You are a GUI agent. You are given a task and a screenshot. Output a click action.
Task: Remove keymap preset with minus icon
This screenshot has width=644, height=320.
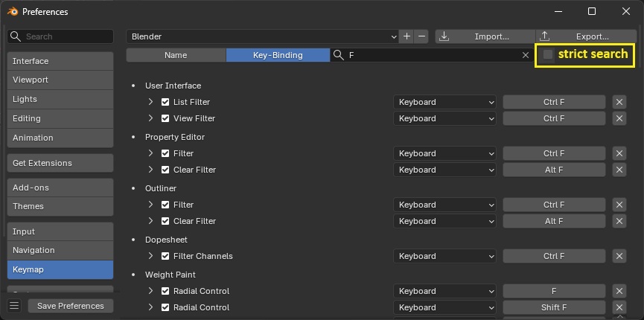421,36
